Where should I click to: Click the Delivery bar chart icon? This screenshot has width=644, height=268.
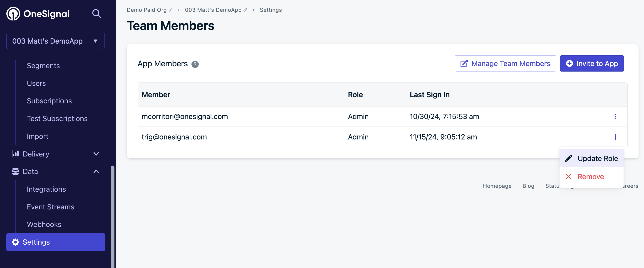15,154
